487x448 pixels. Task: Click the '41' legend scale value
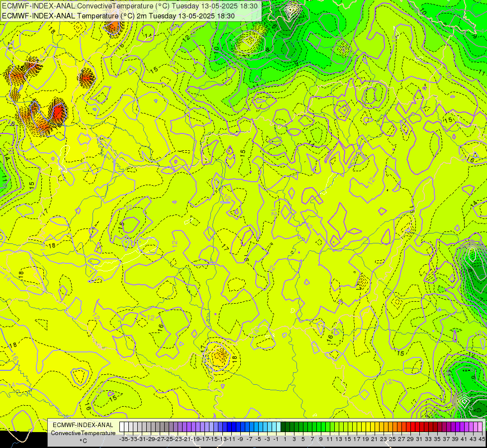(x=464, y=439)
